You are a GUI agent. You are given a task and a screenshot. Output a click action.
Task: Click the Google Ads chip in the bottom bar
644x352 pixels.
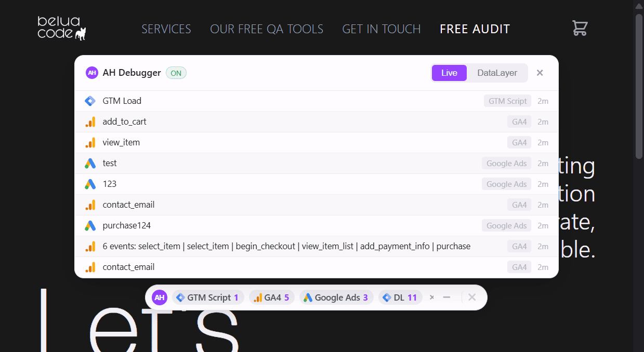(x=336, y=297)
